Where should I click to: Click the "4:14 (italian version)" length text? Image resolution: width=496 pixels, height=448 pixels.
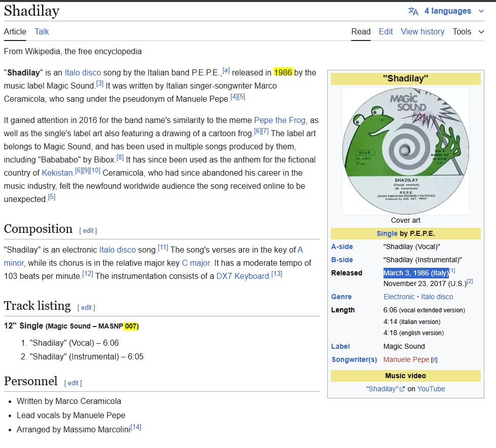[x=412, y=322]
